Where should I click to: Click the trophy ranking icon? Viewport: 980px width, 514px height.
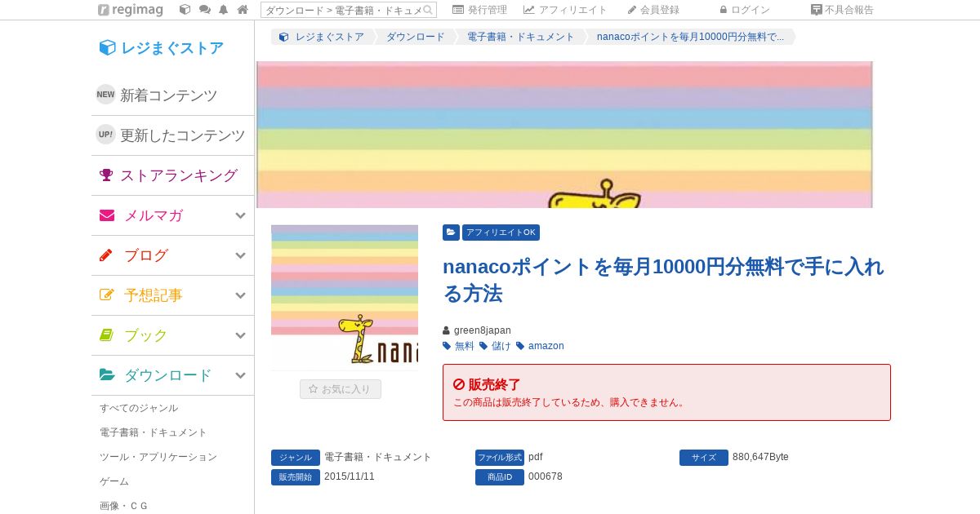tap(106, 175)
